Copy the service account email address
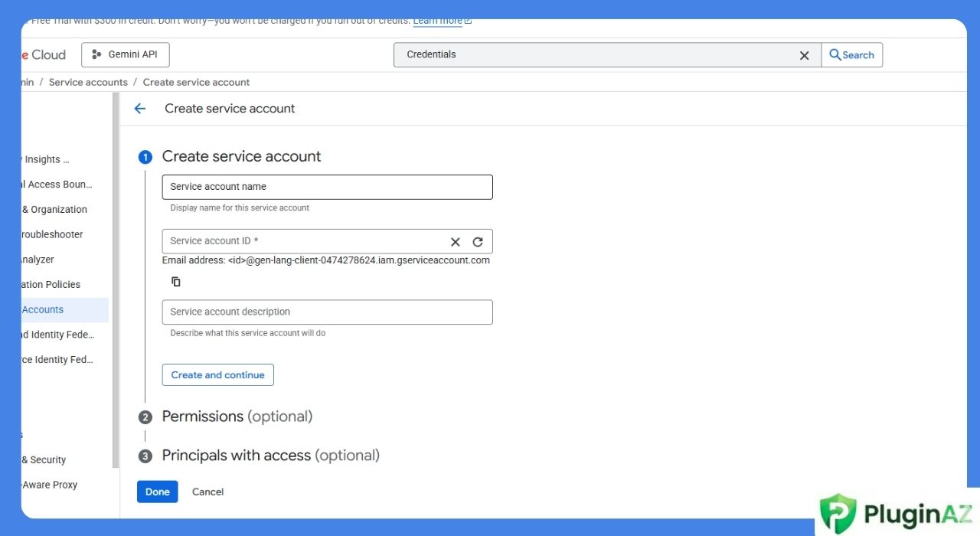The height and width of the screenshot is (536, 980). click(x=175, y=281)
